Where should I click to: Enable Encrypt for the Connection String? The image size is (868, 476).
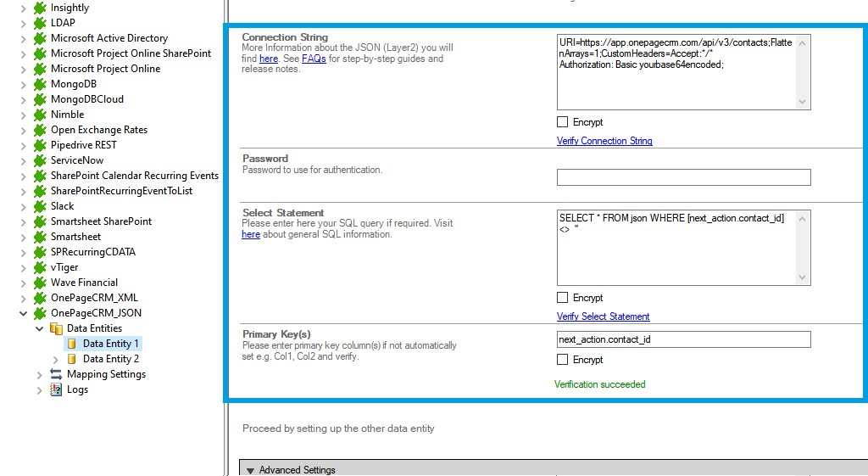563,122
